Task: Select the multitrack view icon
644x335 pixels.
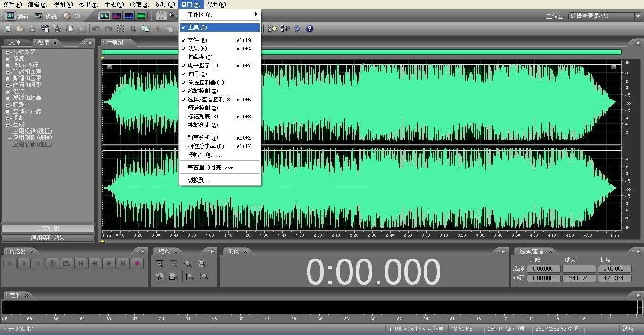Action: (39, 16)
